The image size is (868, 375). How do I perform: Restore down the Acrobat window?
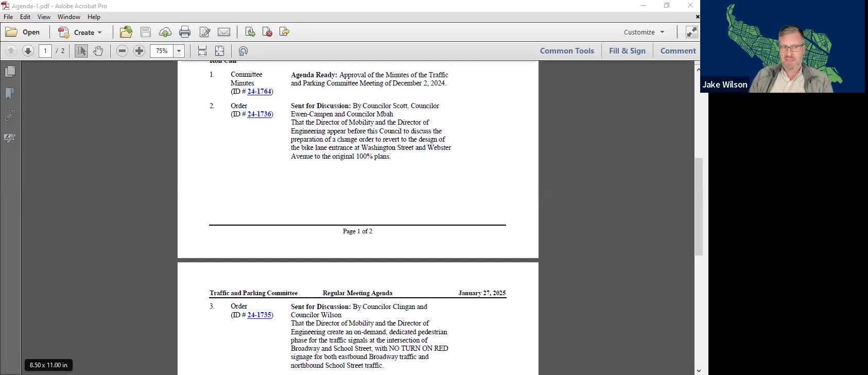(667, 6)
